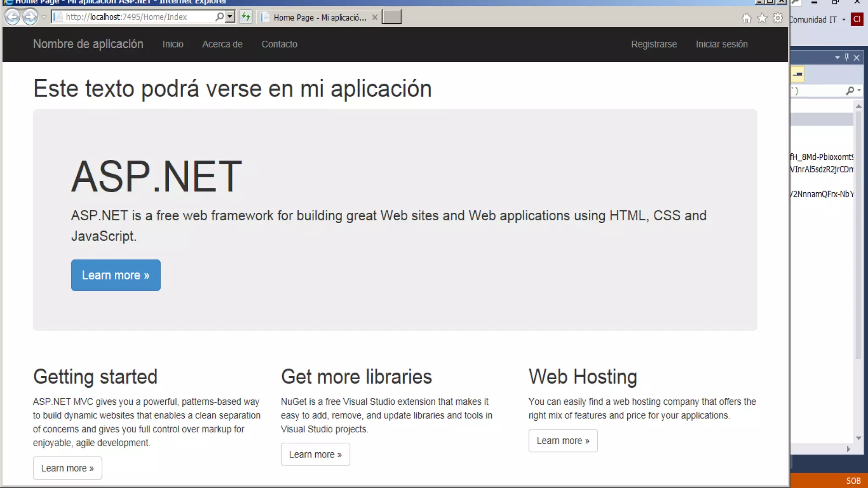
Task: Click the green Refresh page icon
Action: [x=246, y=17]
